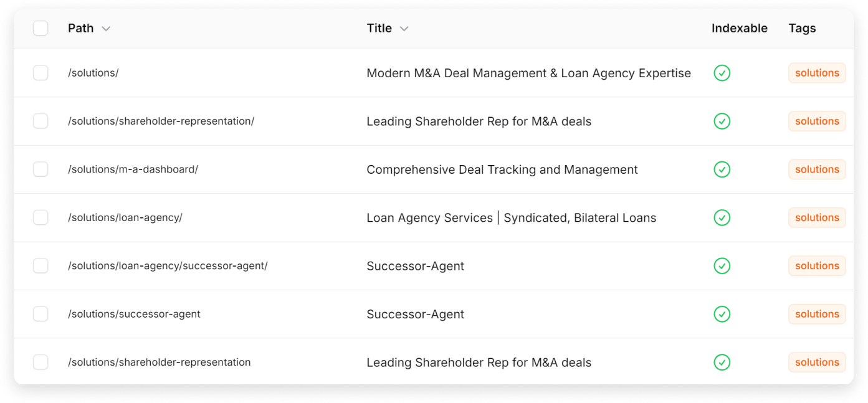The height and width of the screenshot is (403, 868).
Task: Open the Path column sort dropdown
Action: tap(106, 29)
